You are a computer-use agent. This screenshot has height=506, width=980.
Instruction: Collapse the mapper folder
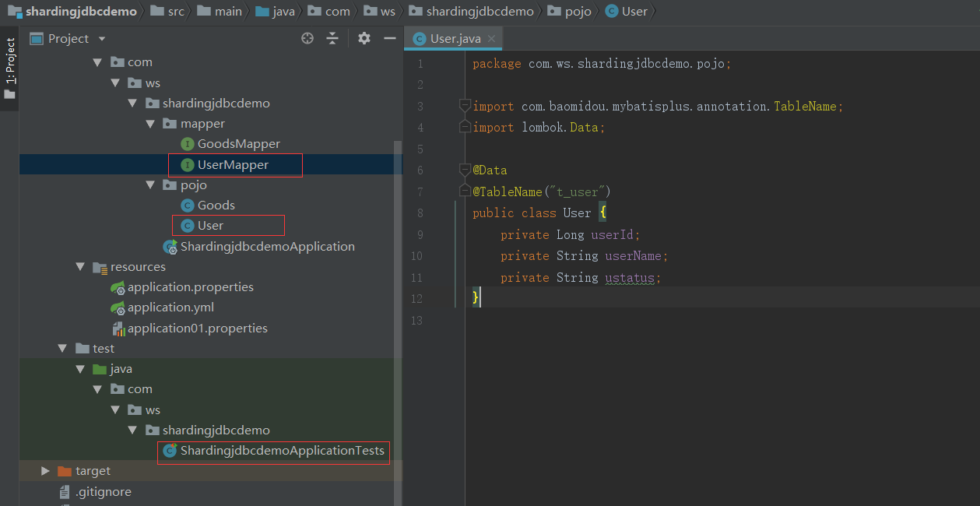coord(150,123)
